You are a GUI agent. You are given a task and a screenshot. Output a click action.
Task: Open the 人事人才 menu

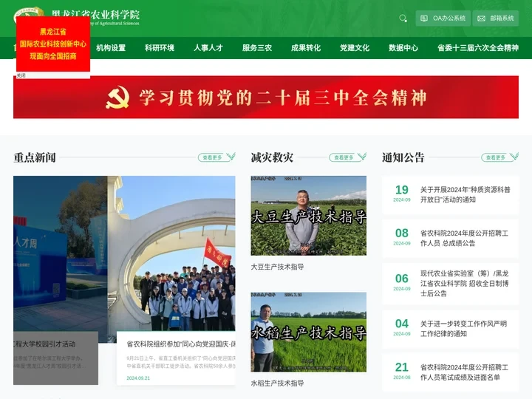(x=208, y=48)
